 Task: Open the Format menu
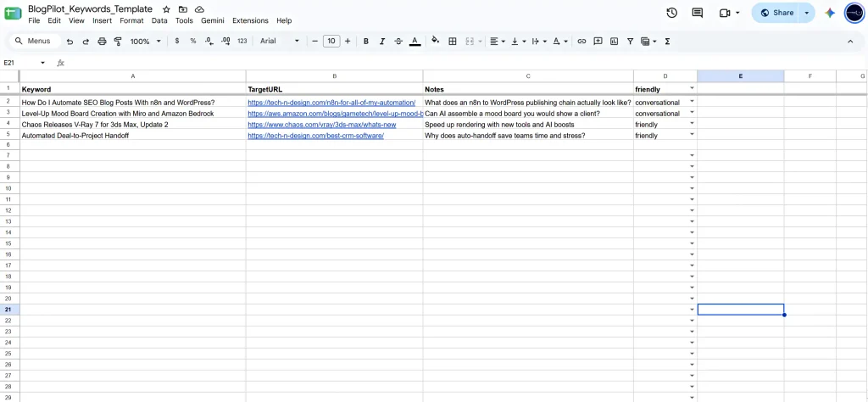pos(131,20)
